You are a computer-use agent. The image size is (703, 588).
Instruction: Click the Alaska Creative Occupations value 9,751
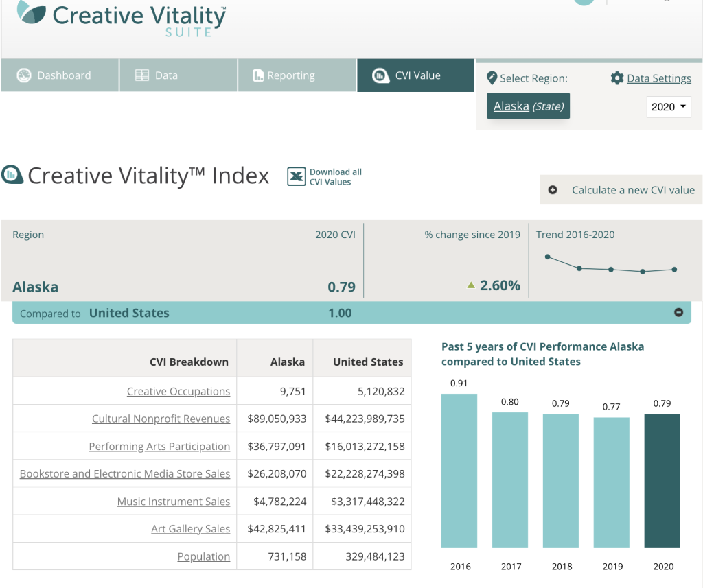292,391
